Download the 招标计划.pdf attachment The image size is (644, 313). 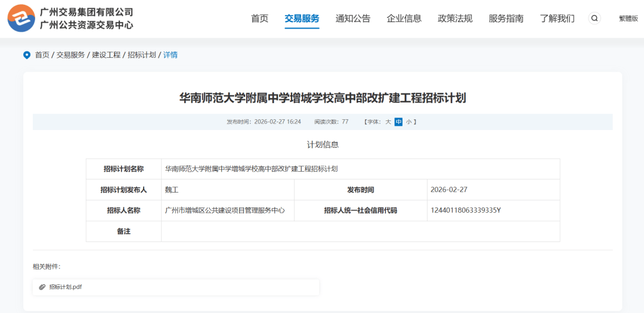point(66,287)
